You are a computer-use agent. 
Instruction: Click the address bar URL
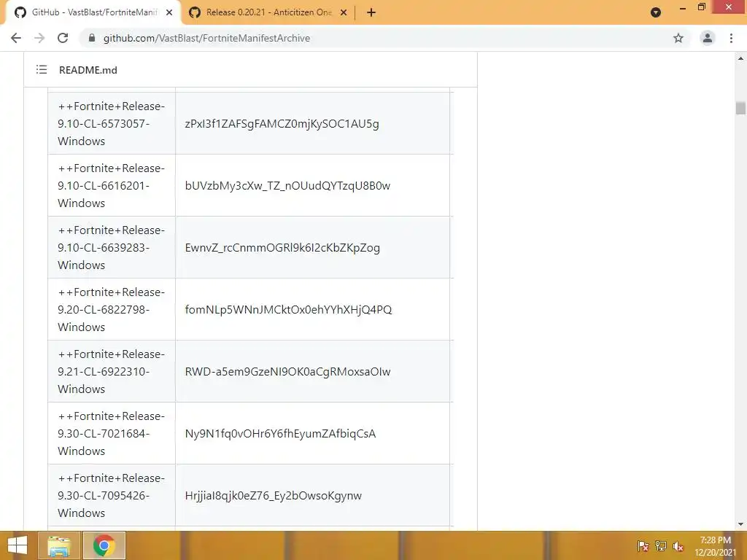coord(206,38)
